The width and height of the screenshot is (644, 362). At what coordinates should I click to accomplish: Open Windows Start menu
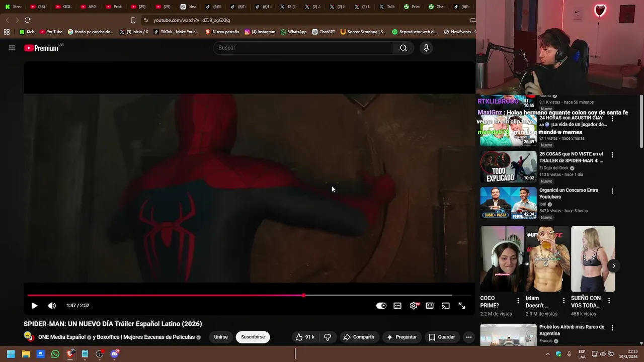[11, 354]
